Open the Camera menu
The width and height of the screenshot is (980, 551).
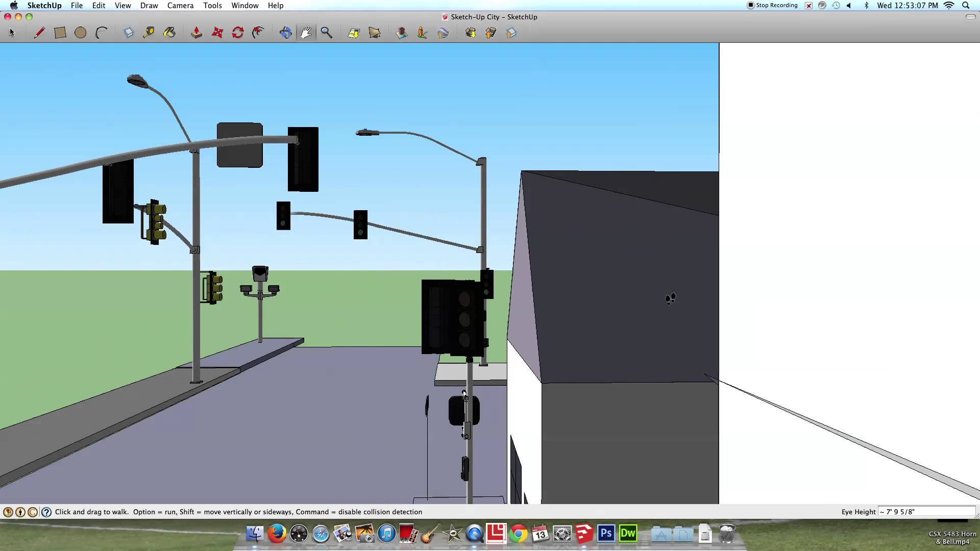point(180,6)
